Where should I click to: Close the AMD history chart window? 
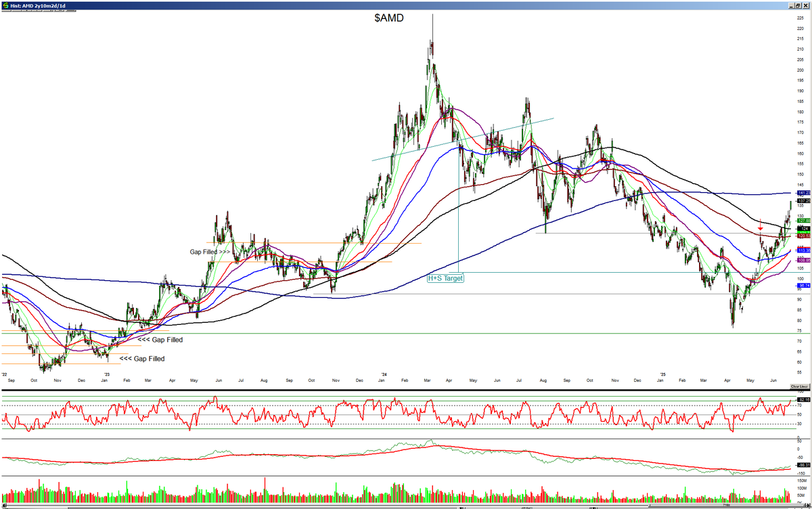(807, 4)
